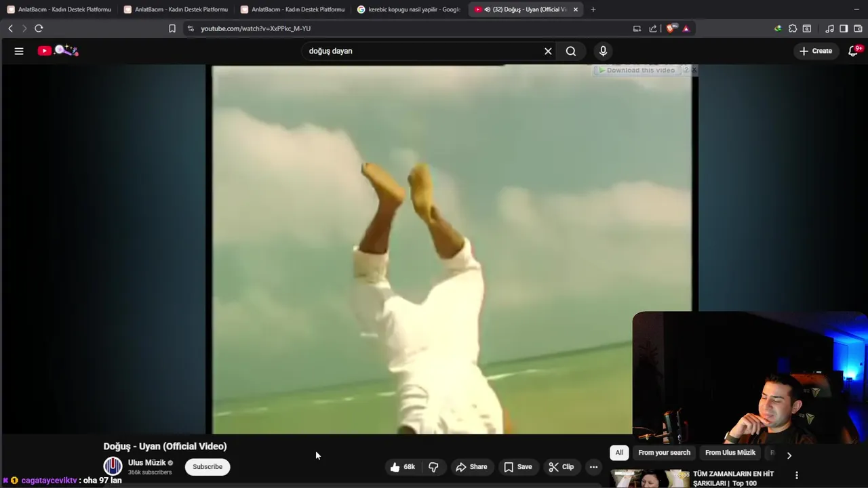
Task: Select the 'From Ulus Müzik' chip
Action: (730, 453)
